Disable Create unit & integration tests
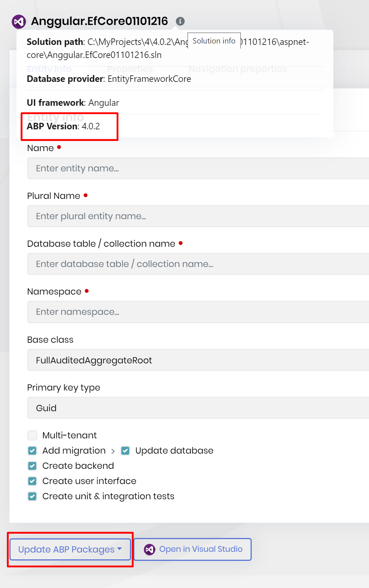 [x=32, y=496]
